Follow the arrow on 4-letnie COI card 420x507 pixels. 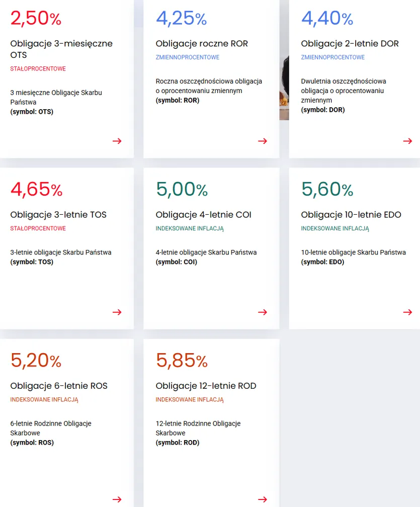(x=263, y=312)
